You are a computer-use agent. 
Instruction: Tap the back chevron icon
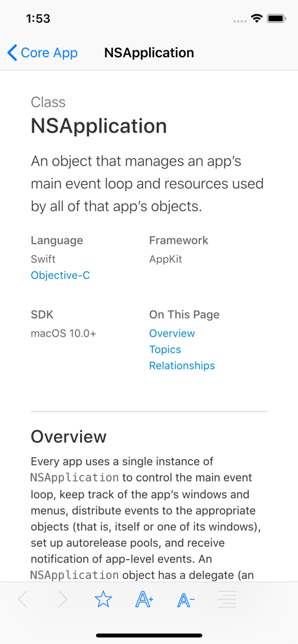point(12,53)
